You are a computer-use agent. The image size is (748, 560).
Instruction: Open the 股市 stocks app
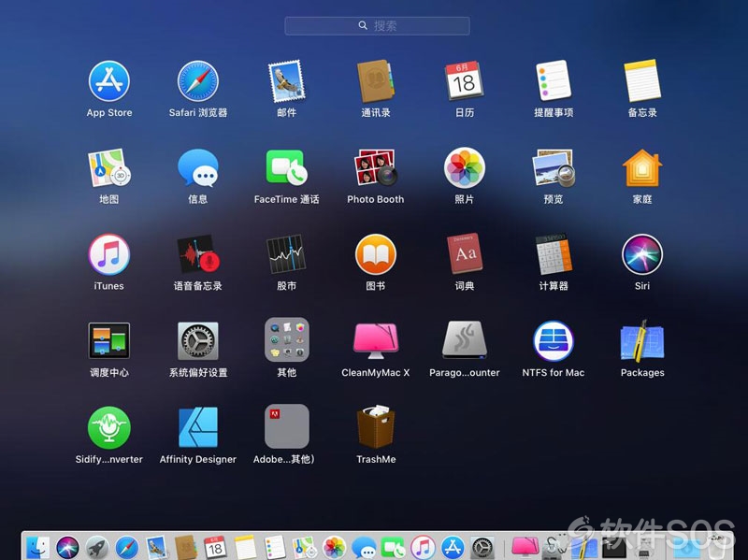[286, 254]
